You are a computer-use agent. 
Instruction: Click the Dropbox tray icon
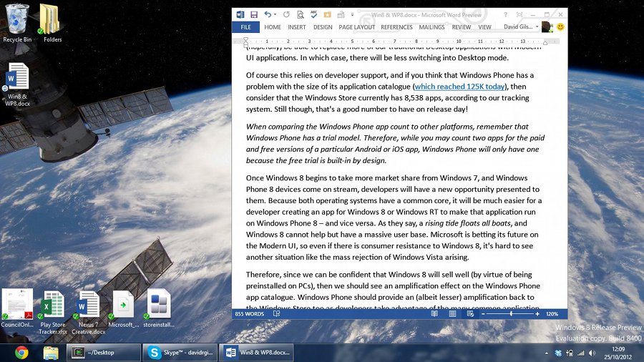pos(558,353)
